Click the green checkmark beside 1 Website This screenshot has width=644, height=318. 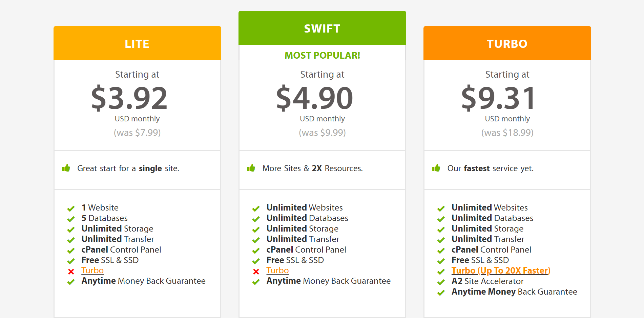pyautogui.click(x=71, y=208)
